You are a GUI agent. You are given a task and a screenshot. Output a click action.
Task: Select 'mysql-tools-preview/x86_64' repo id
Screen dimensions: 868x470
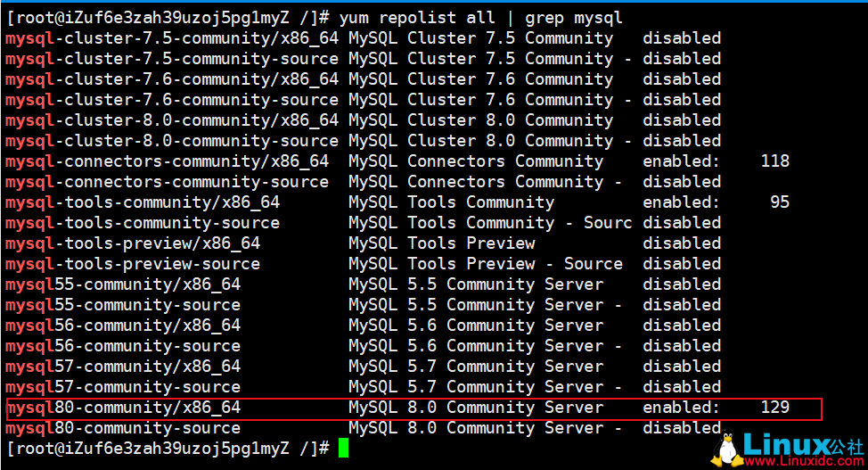[133, 243]
